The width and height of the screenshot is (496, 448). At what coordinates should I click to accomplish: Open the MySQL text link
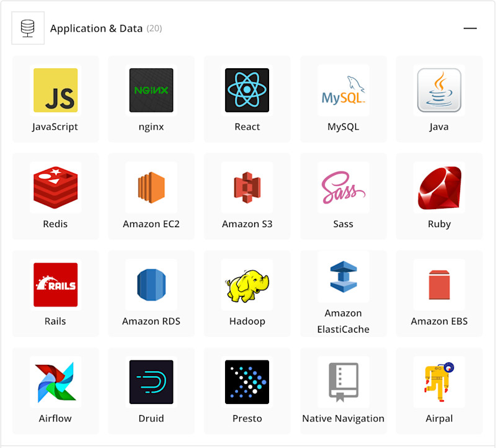[x=343, y=127]
